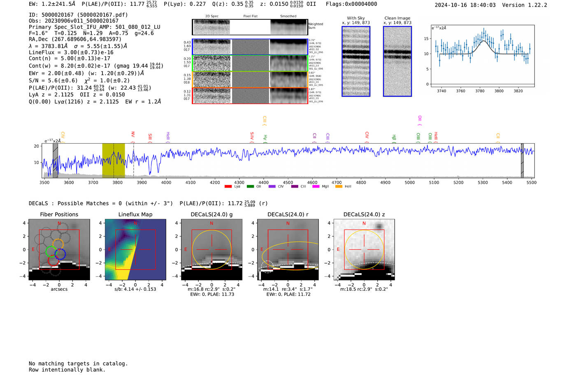Click the red fiber circle in Fiber Positions
This screenshot has height=392, width=576.
pos(53,261)
